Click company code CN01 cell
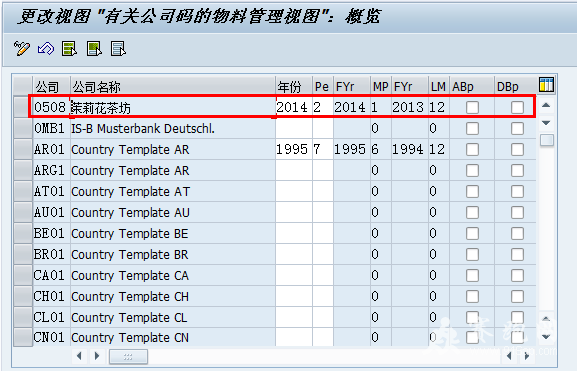The height and width of the screenshot is (371, 577). coord(52,337)
